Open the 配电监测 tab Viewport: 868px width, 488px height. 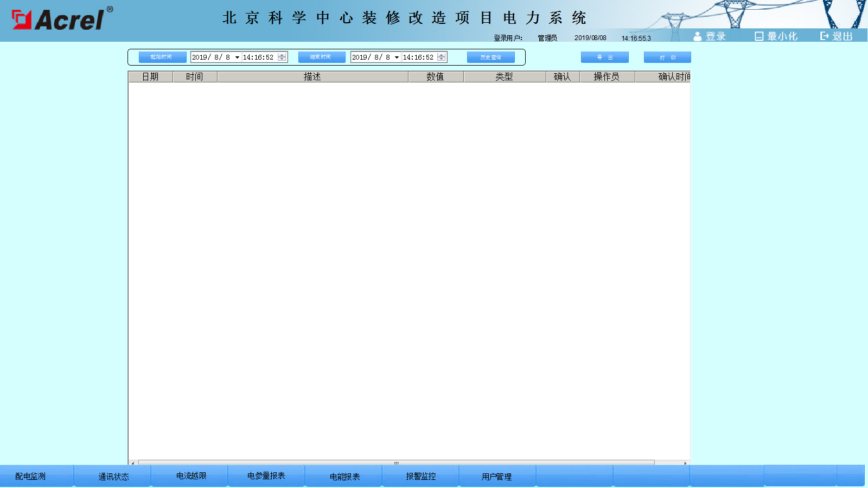point(31,476)
